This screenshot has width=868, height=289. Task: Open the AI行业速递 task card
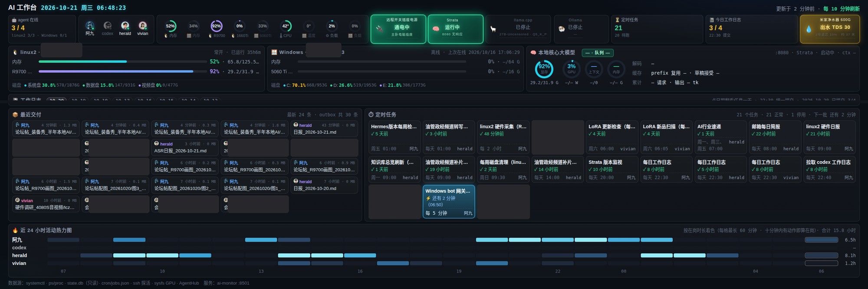(721, 137)
